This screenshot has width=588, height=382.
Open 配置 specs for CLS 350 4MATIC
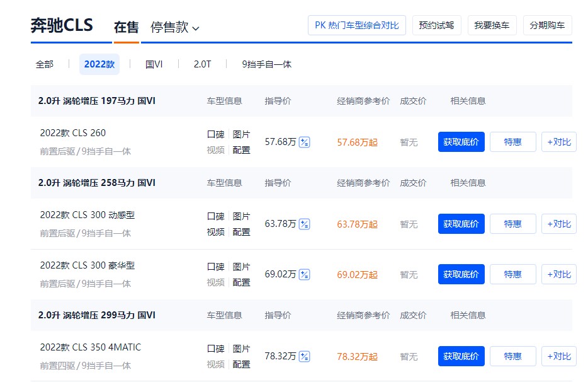[241, 364]
